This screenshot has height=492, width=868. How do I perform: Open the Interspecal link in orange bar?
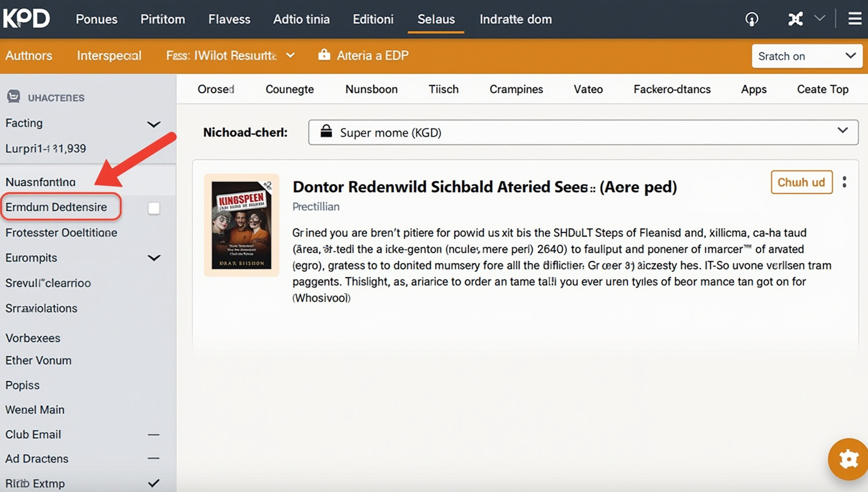(x=109, y=55)
